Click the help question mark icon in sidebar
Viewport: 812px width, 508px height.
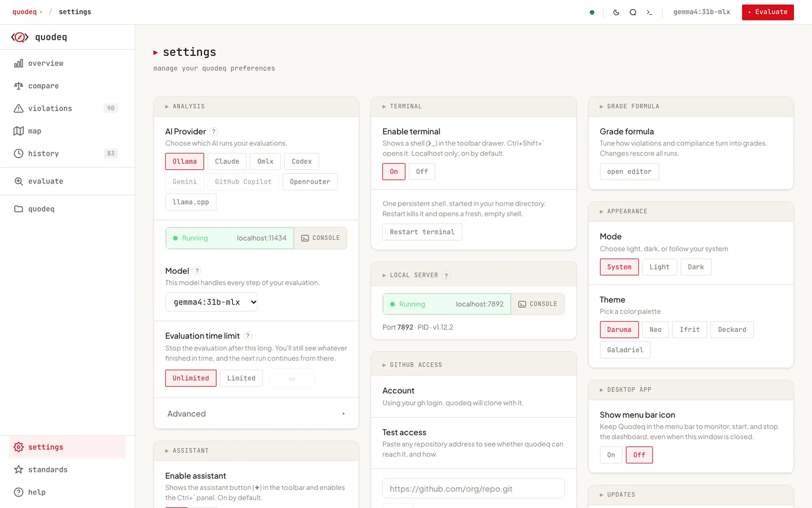click(x=19, y=492)
